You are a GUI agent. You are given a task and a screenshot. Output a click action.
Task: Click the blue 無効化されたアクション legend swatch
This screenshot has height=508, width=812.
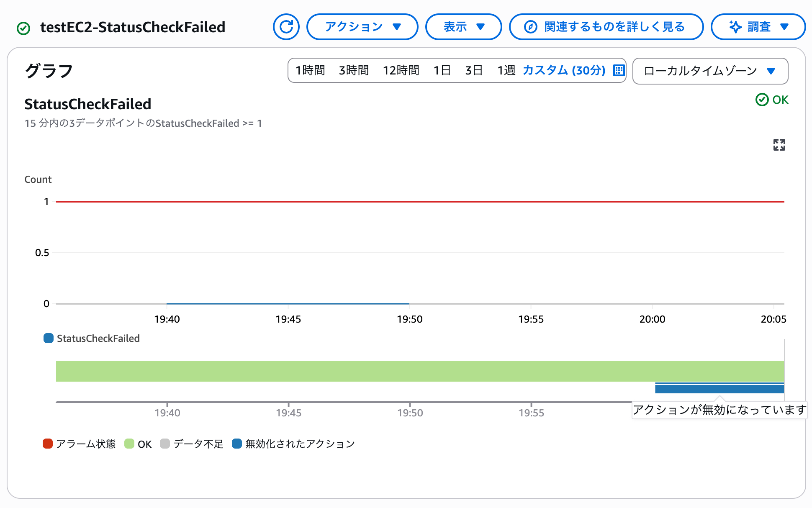(x=237, y=444)
